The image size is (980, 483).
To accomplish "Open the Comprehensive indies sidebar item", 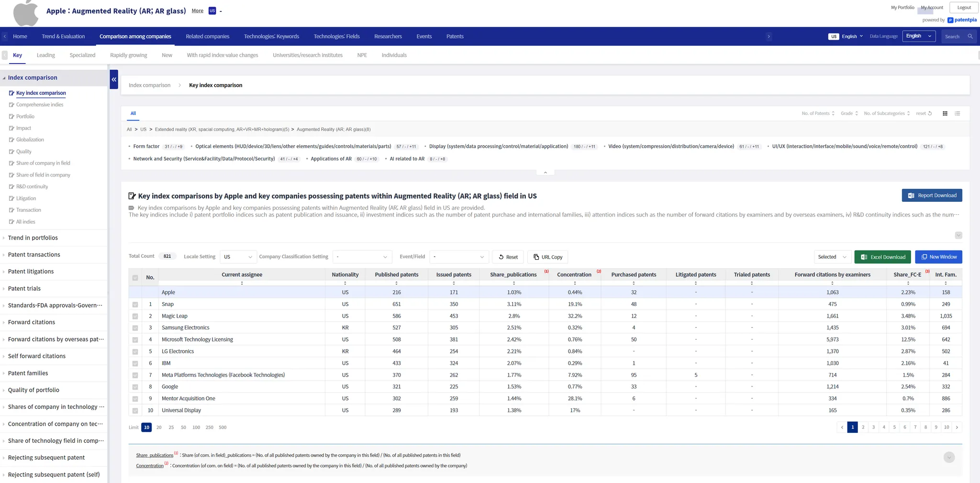I will point(39,105).
